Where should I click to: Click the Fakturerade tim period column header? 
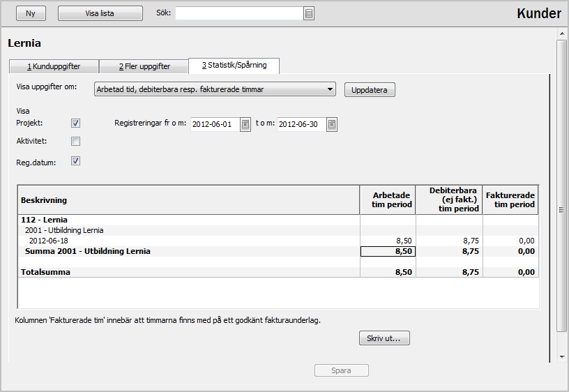[510, 200]
